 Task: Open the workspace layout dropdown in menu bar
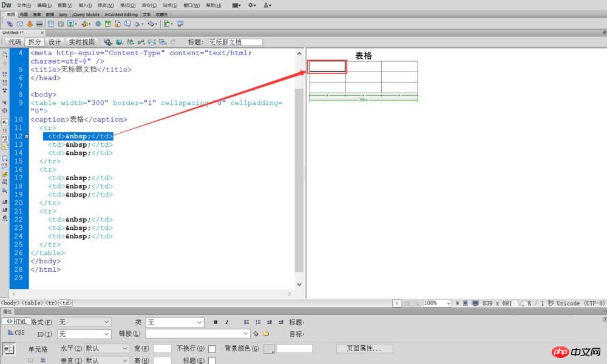pos(236,5)
